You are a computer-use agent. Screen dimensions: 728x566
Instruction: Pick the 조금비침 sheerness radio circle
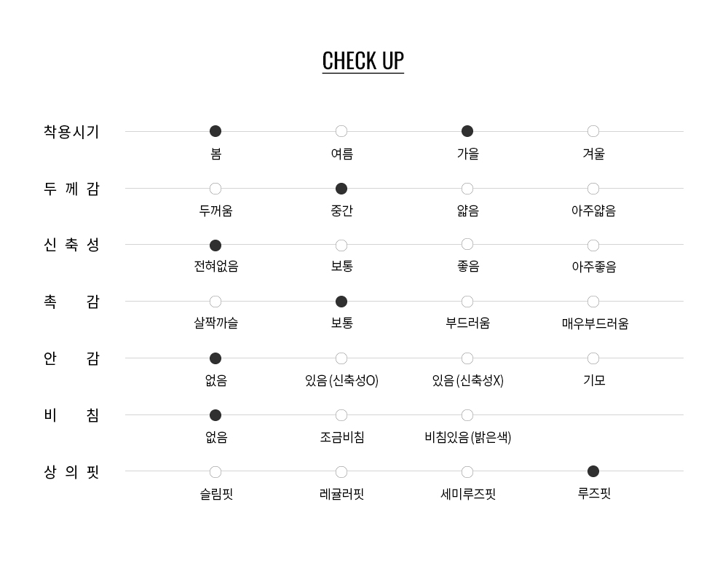[x=341, y=415]
